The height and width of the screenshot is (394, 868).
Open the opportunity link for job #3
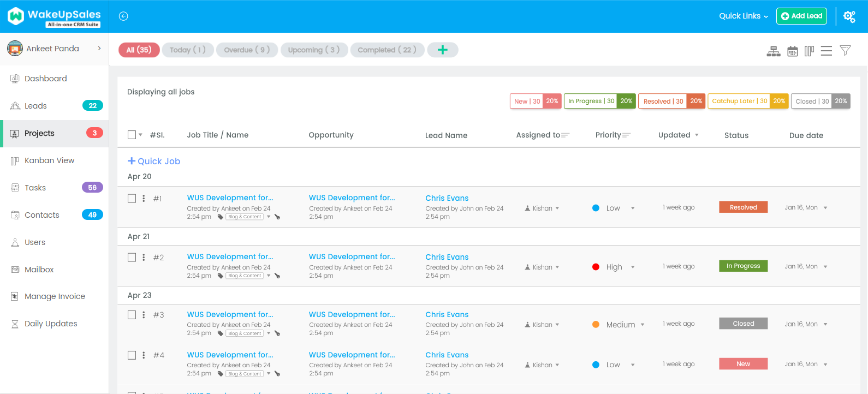coord(352,315)
